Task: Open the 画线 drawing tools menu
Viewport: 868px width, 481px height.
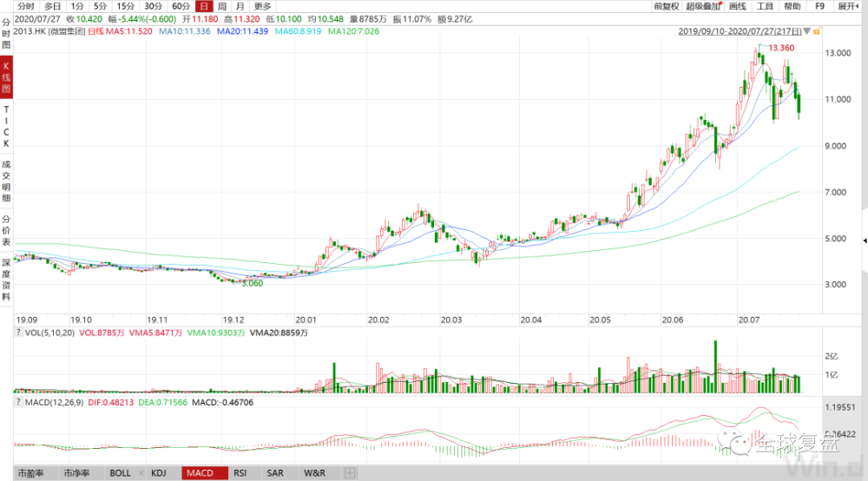Action: coord(737,6)
